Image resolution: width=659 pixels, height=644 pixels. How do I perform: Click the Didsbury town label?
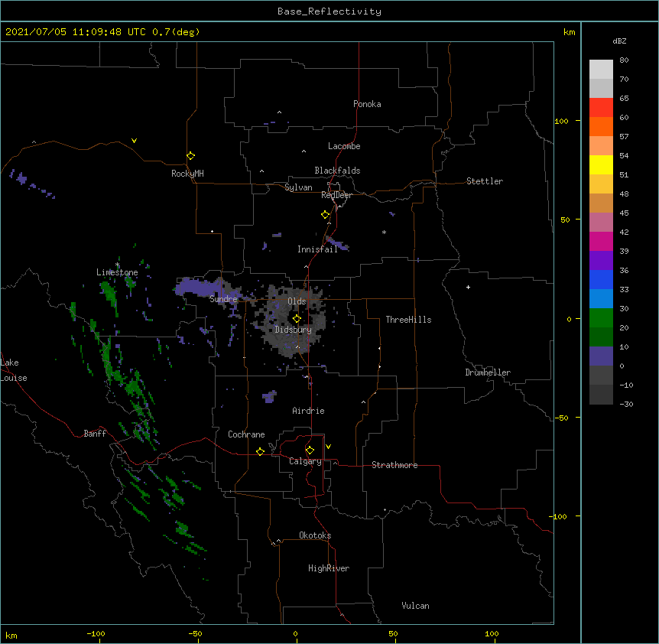point(293,330)
